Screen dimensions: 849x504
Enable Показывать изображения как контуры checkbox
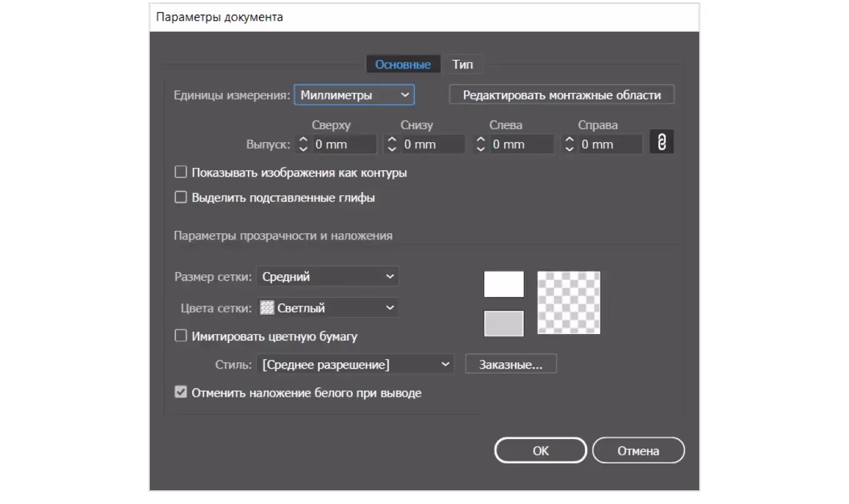(x=181, y=172)
